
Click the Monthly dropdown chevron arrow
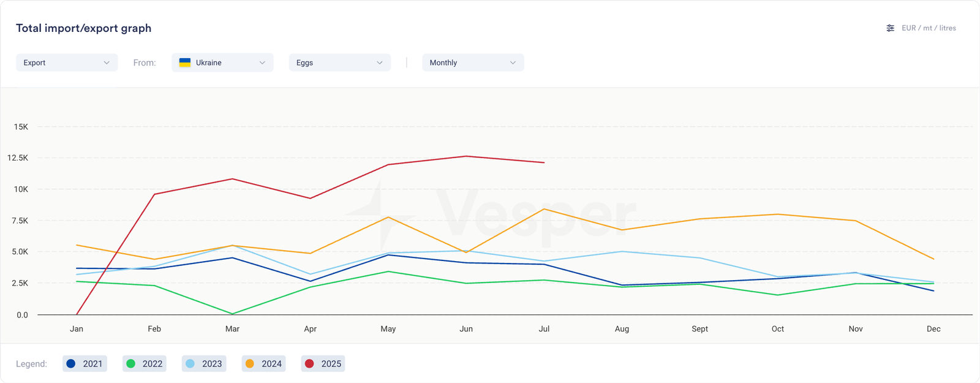(513, 63)
